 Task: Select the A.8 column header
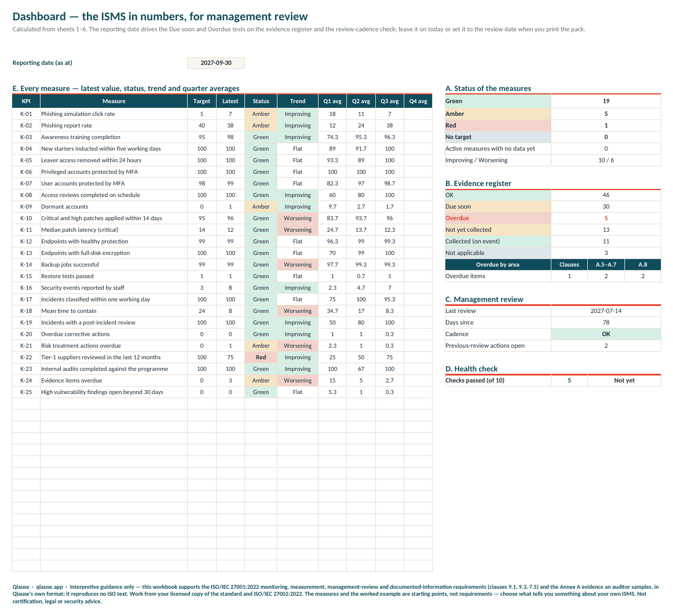click(x=642, y=265)
